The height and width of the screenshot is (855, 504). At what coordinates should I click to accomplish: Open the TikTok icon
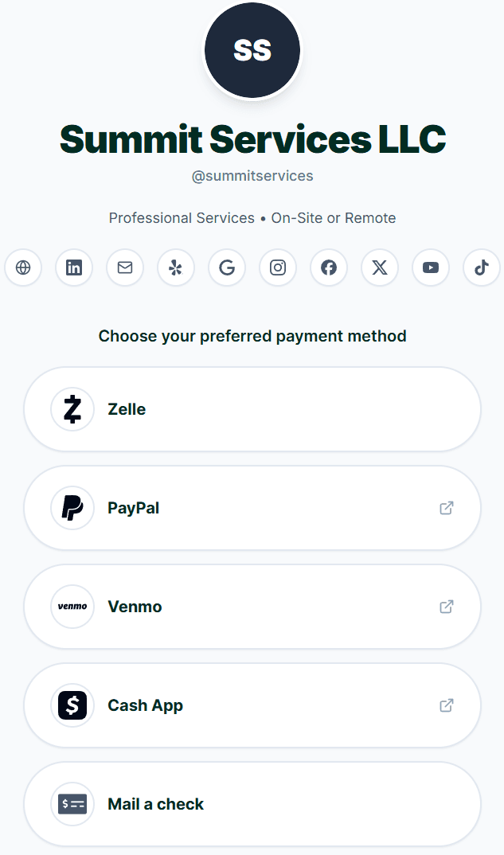point(481,267)
